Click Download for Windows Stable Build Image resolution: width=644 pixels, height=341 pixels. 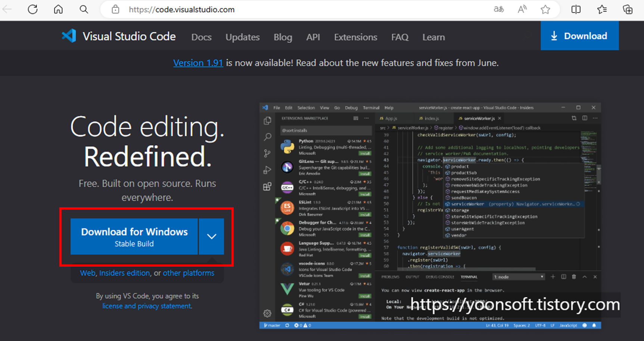tap(134, 236)
